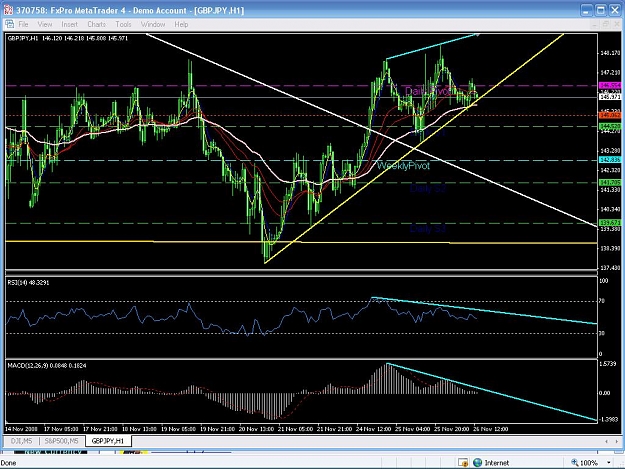Open the Charts menu

coord(96,24)
